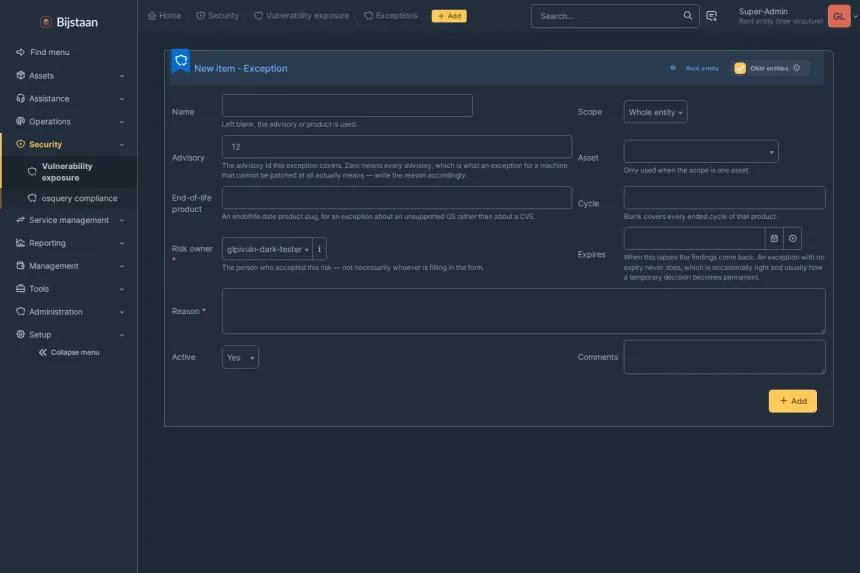The height and width of the screenshot is (573, 860).
Task: Expand the Setup menu chevron
Action: (122, 335)
